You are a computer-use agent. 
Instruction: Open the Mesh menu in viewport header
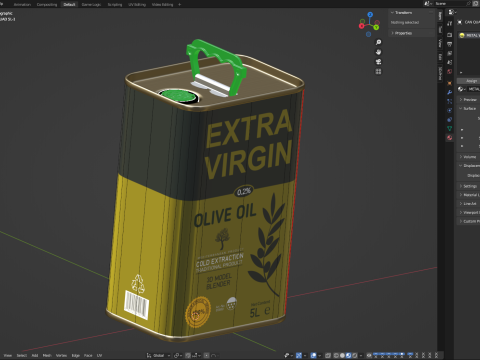pyautogui.click(x=47, y=355)
